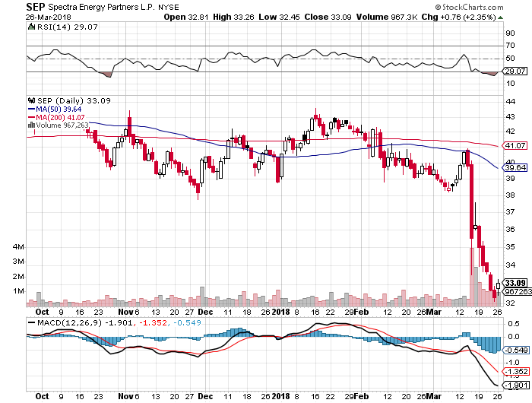This screenshot has height=403, width=532.
Task: Click the Open 32.81 value
Action: coord(186,17)
